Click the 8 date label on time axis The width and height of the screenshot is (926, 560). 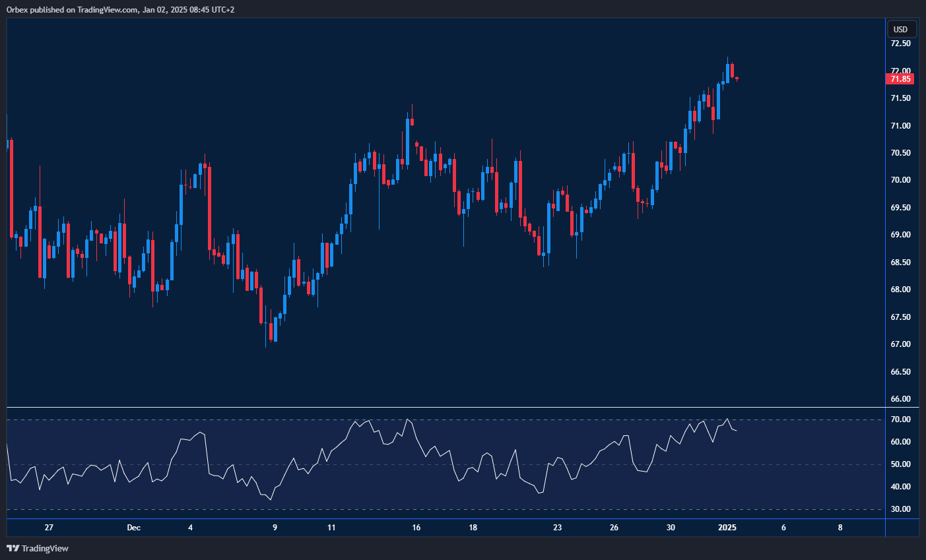pyautogui.click(x=840, y=528)
